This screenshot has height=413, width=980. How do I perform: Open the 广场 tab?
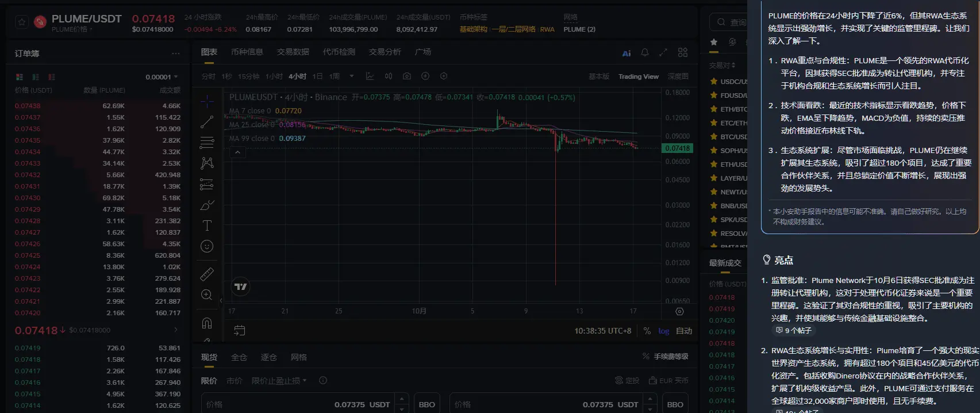[x=423, y=52]
